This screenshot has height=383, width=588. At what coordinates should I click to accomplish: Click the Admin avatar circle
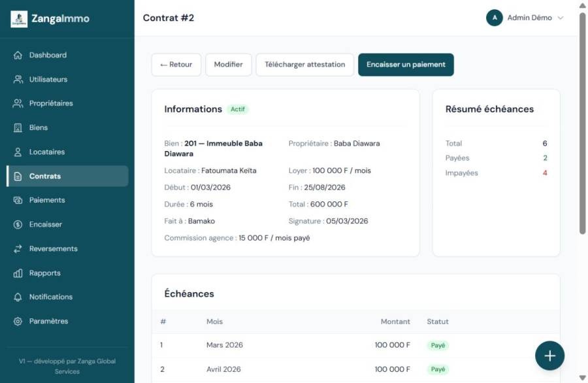[x=495, y=18]
